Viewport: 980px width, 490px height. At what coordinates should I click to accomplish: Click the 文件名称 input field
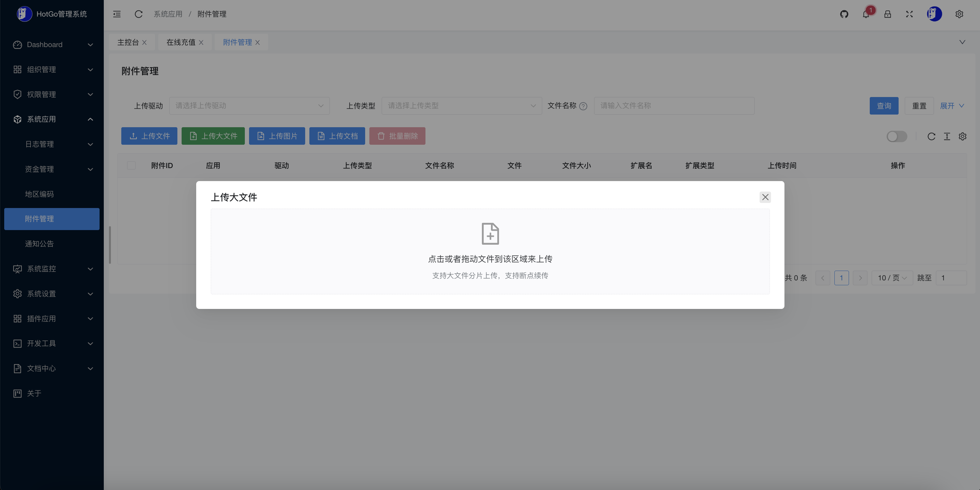point(674,105)
